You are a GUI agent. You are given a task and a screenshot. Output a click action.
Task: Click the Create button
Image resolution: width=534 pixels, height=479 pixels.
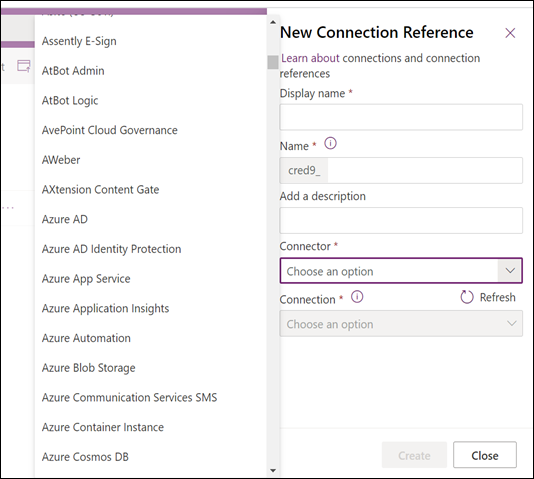click(414, 455)
